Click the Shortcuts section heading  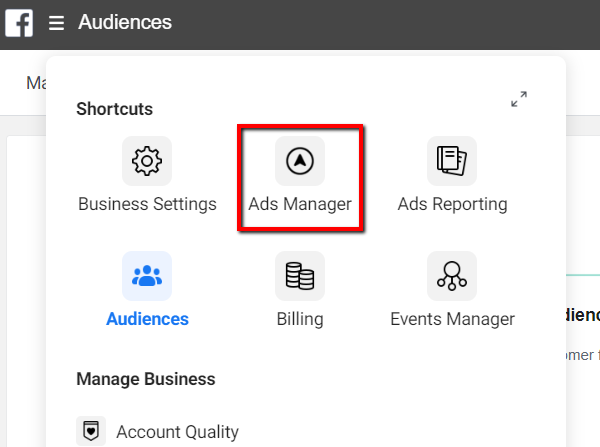pyautogui.click(x=114, y=109)
